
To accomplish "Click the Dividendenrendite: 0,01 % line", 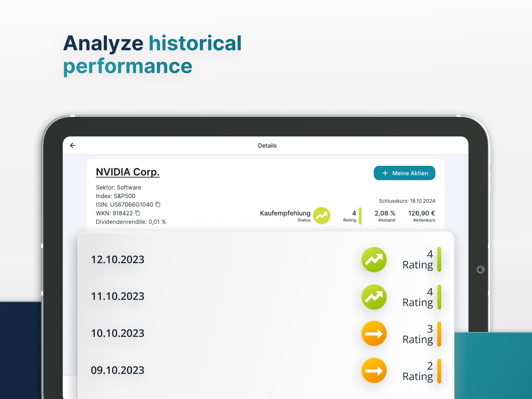I will 131,222.
